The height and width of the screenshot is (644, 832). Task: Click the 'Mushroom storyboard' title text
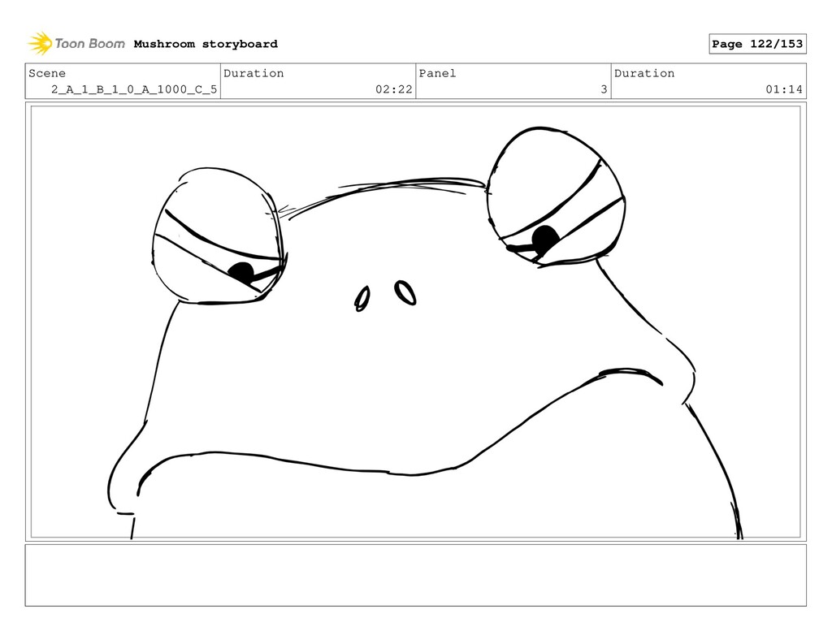click(206, 44)
